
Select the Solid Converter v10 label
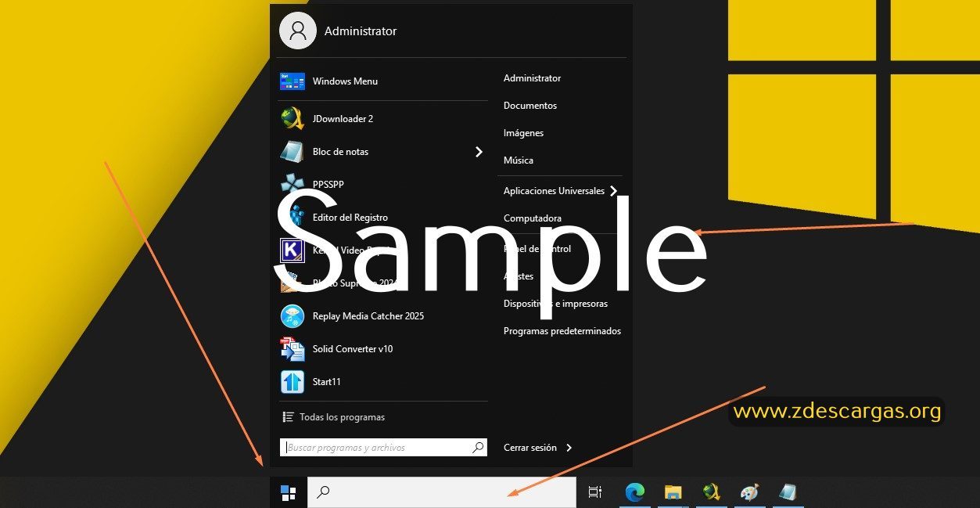point(353,349)
